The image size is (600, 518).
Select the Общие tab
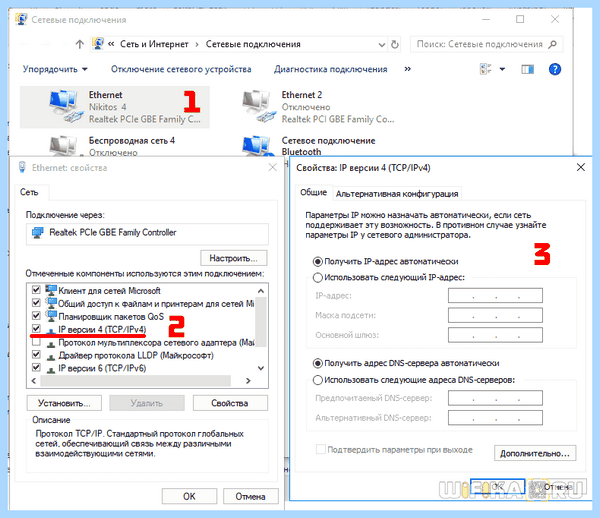coord(313,192)
